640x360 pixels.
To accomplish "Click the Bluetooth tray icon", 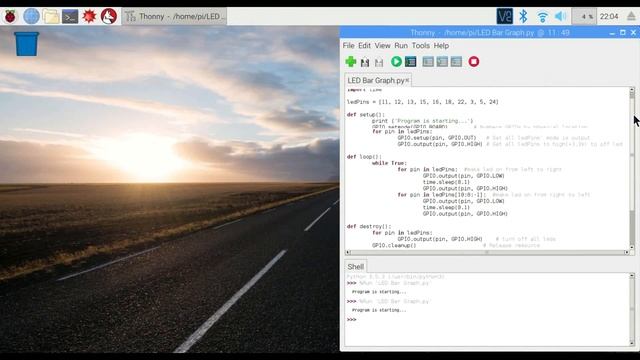I will click(523, 16).
